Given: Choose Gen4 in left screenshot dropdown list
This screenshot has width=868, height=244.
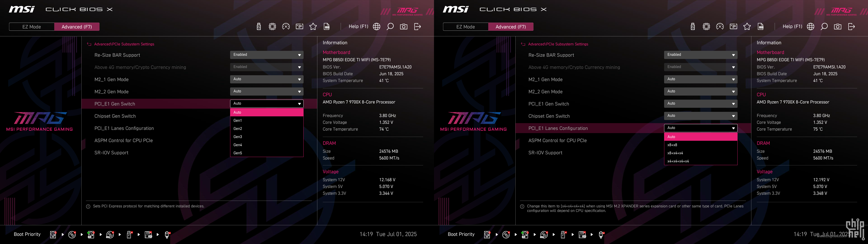Looking at the screenshot, I should click(x=267, y=145).
